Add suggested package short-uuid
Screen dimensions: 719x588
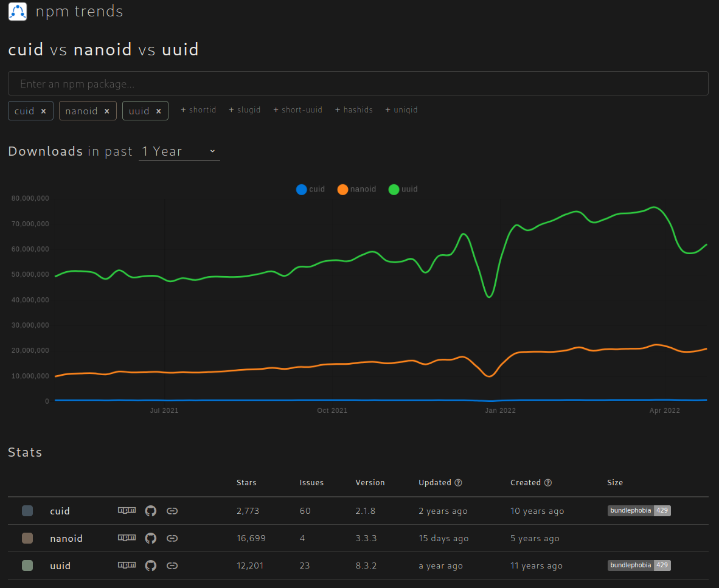tap(297, 110)
